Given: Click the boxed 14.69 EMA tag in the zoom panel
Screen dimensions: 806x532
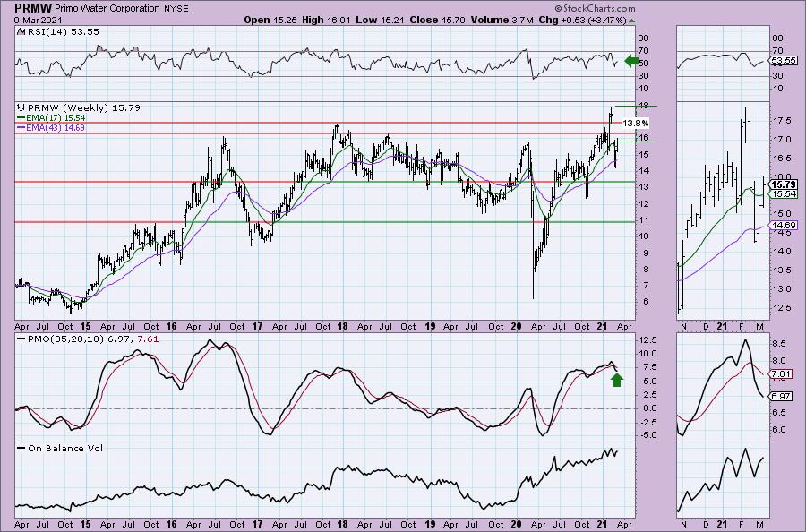Looking at the screenshot, I should click(785, 225).
